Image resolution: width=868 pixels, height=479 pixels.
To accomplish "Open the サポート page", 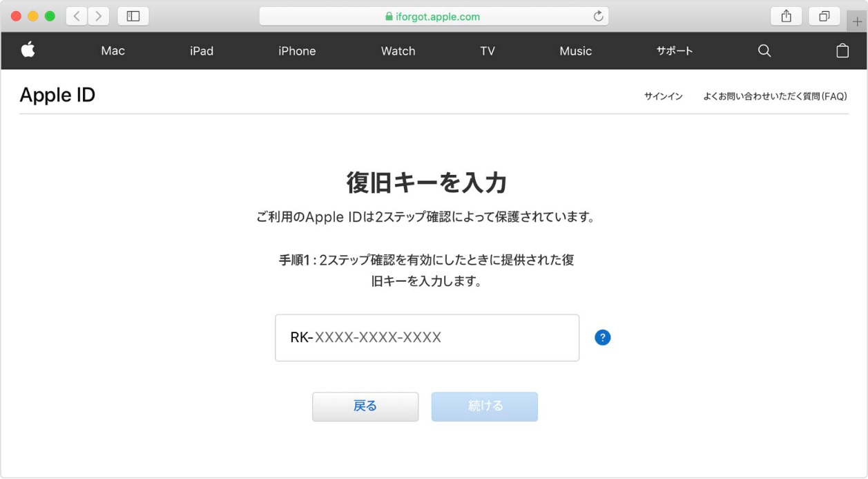I will click(675, 50).
